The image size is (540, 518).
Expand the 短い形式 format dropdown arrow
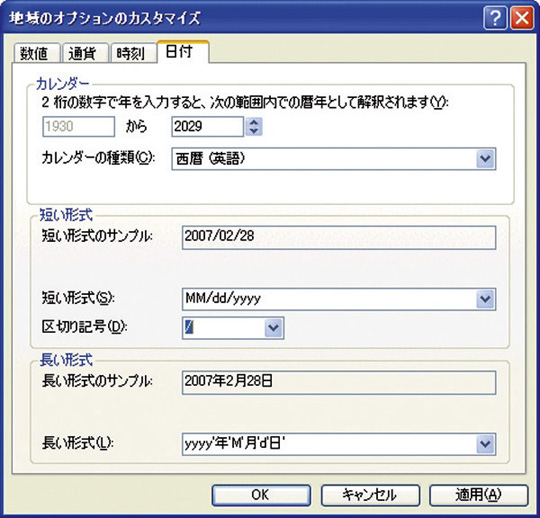(x=486, y=299)
